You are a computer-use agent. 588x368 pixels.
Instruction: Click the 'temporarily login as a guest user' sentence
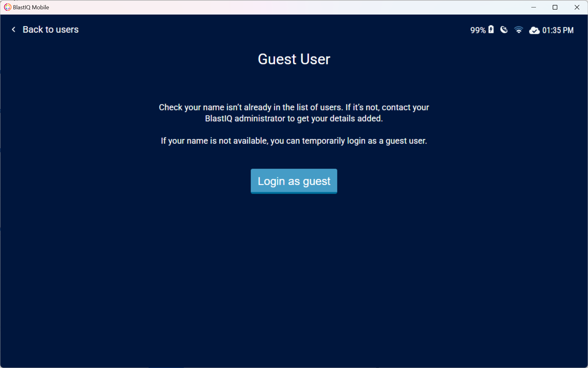[x=294, y=141]
